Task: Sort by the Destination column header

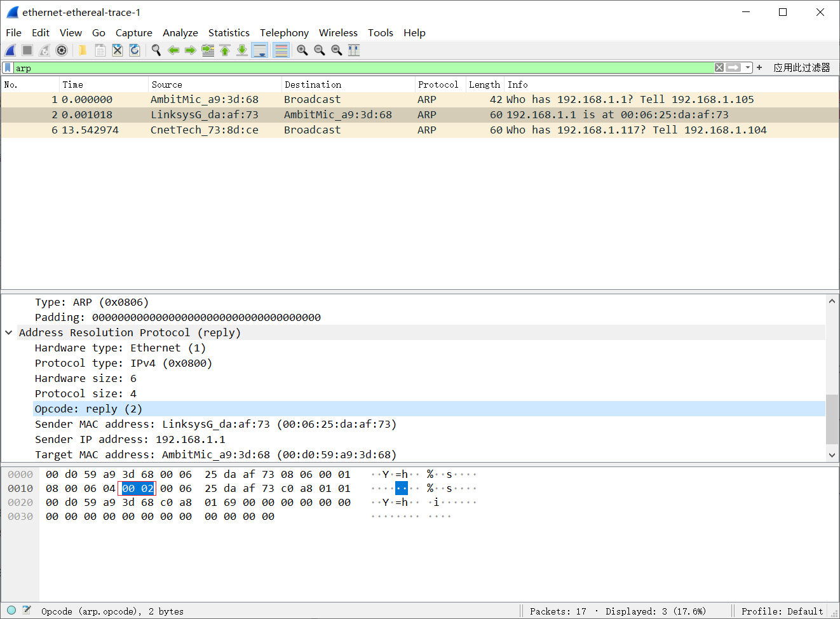Action: pos(348,85)
